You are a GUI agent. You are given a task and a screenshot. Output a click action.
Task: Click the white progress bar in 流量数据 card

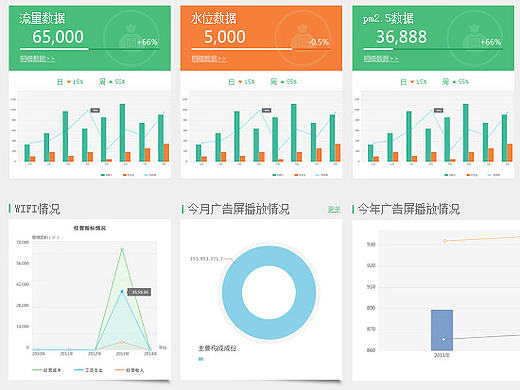54,49
